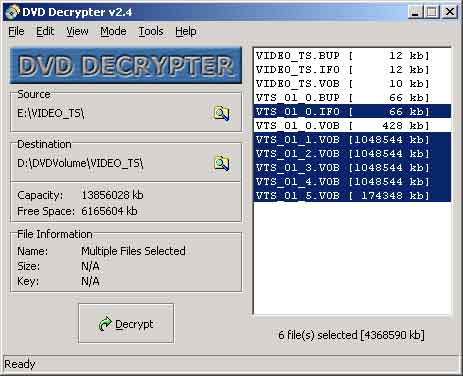Browse for the Source folder icon

tap(221, 114)
